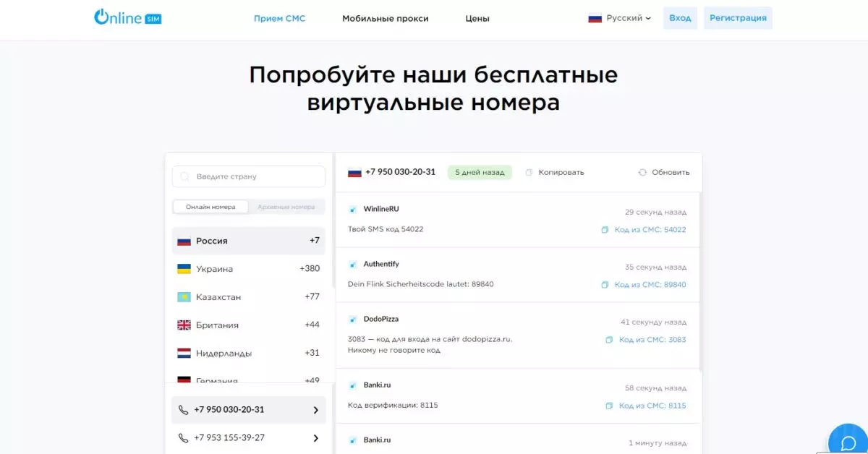Image resolution: width=868 pixels, height=454 pixels.
Task: Click the message Код верификации: 8115
Action: (x=393, y=405)
